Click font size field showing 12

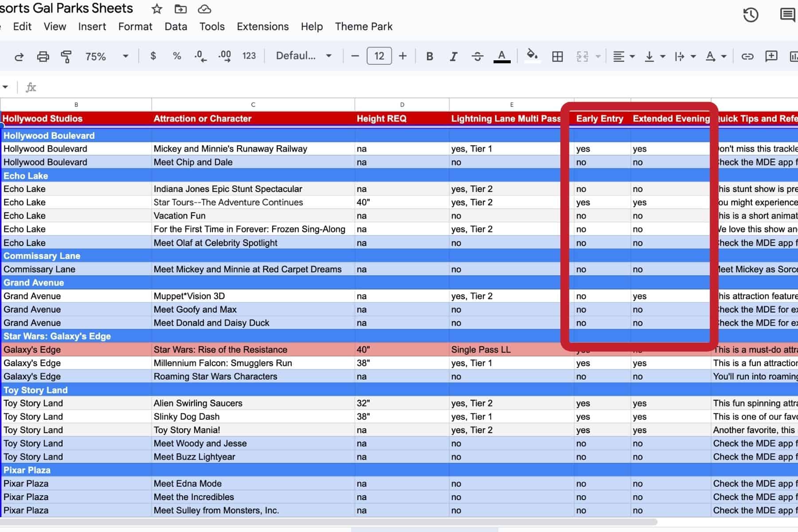coord(379,56)
